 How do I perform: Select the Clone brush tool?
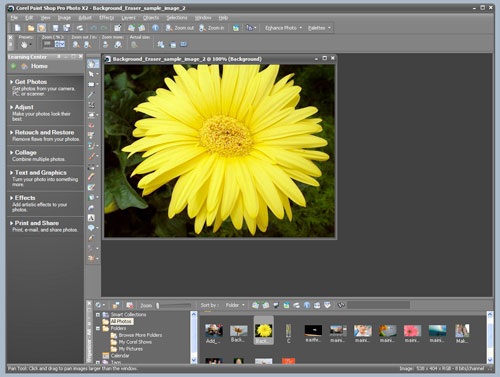(x=91, y=146)
